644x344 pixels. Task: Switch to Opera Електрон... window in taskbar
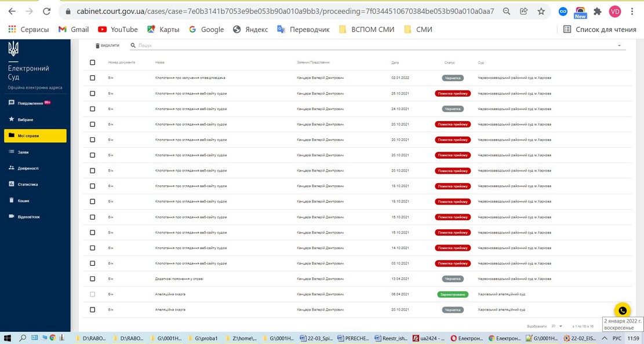point(467,338)
